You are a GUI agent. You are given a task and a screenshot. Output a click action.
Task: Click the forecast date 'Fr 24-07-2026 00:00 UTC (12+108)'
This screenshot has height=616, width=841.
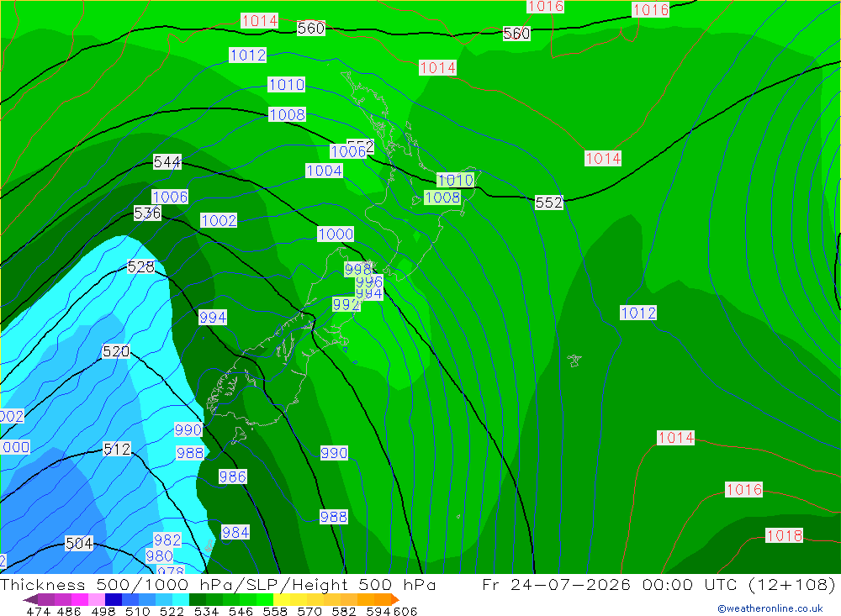[x=659, y=584]
